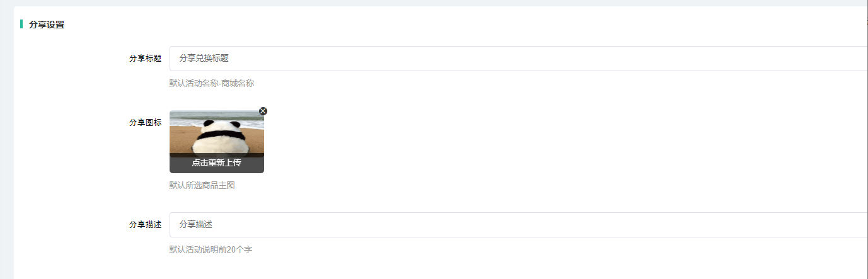Click the hint 默认活动说明前20个字
The width and height of the screenshot is (868, 279).
coord(211,249)
